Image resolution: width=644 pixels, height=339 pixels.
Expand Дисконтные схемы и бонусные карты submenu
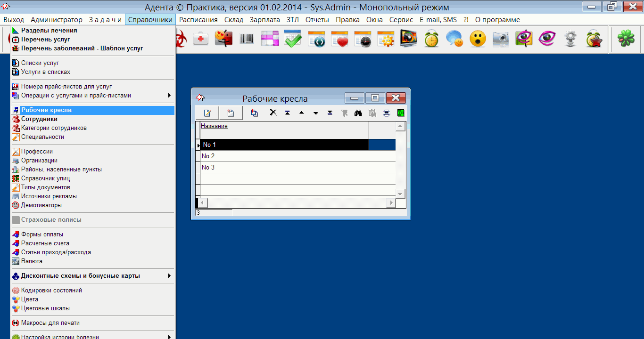point(169,276)
